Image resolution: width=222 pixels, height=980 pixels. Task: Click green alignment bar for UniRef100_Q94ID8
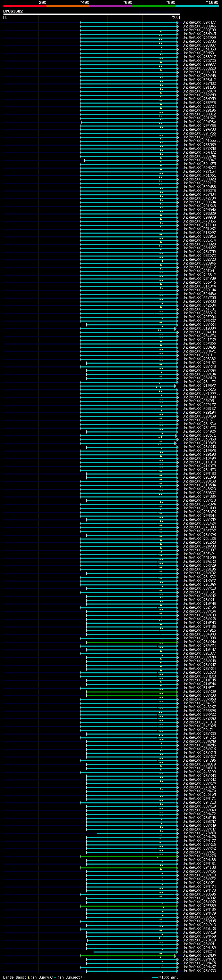129,868
